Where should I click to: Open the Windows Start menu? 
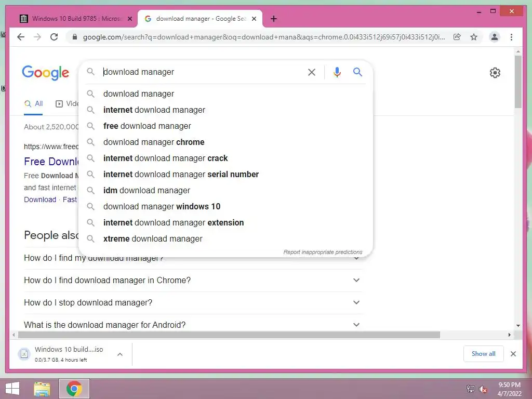point(12,389)
